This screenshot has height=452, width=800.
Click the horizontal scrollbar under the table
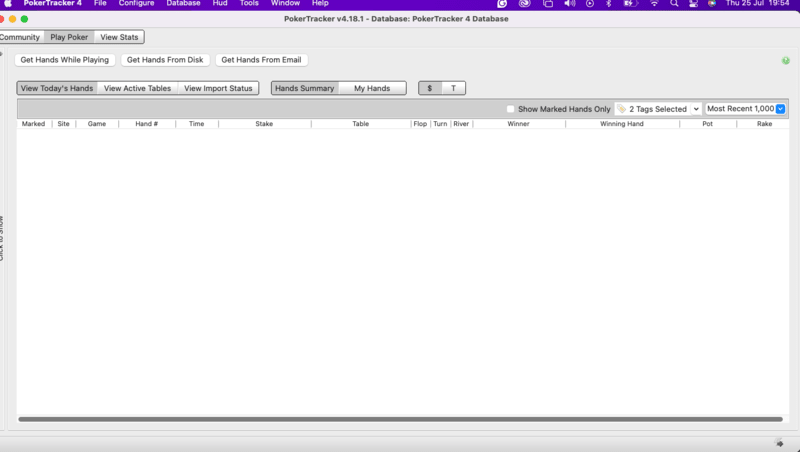coord(400,419)
